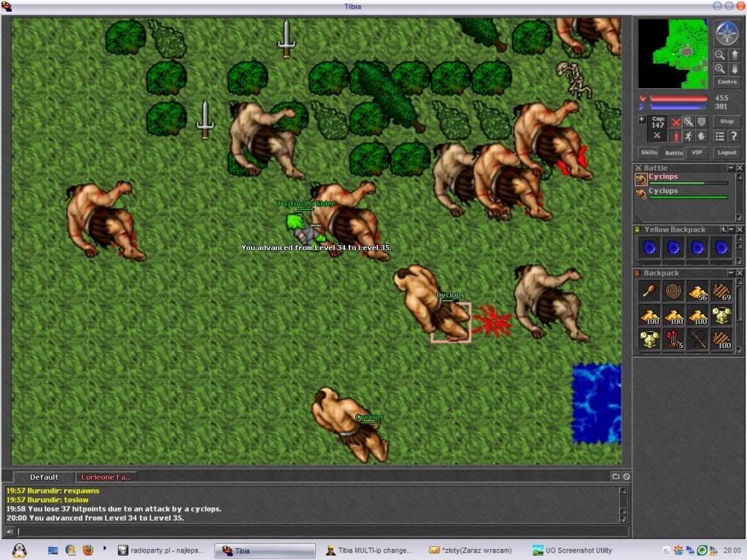Select the first blue rune in Yellow Backpack
This screenshot has height=560, width=747.
(649, 248)
